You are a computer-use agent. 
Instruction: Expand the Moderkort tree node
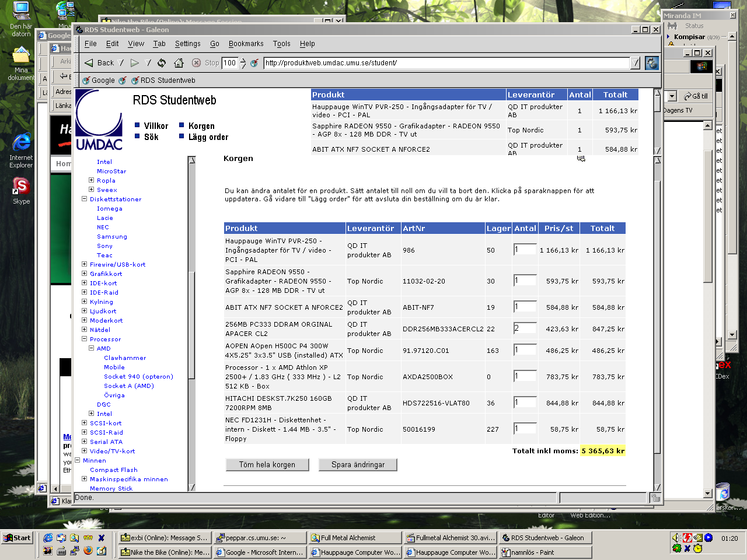click(x=84, y=320)
